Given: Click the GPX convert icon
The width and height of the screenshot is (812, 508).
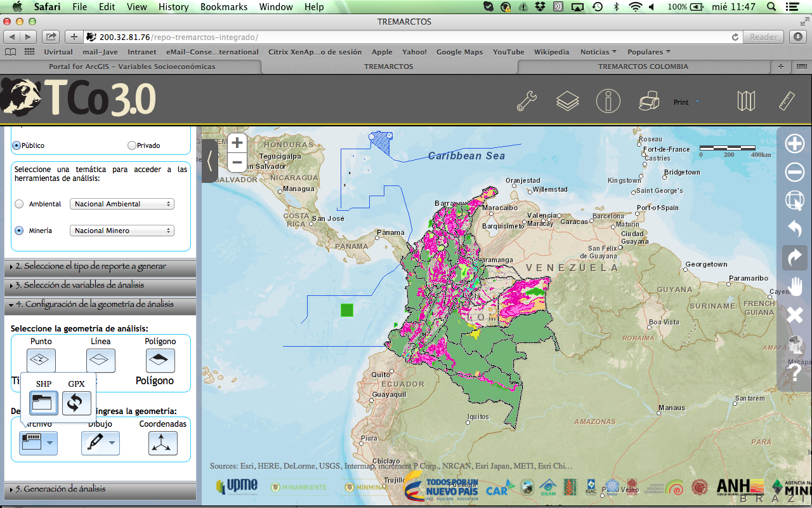Looking at the screenshot, I should [x=77, y=403].
